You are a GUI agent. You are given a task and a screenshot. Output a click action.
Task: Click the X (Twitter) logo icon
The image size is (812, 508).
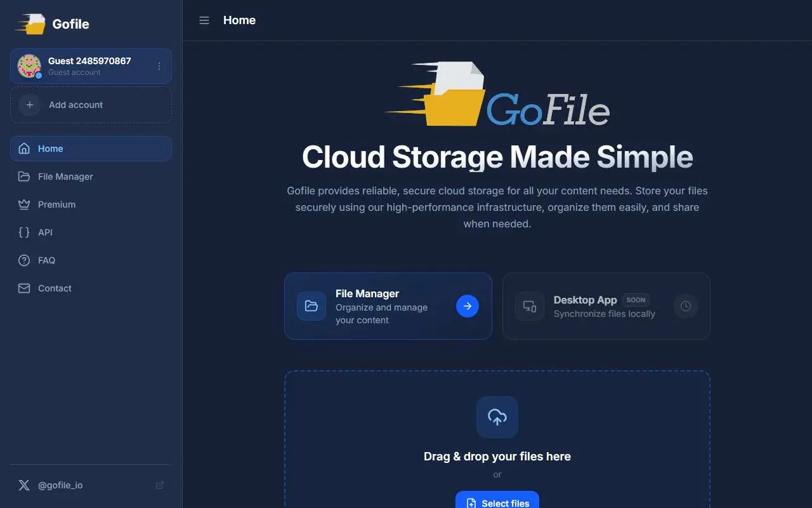[24, 485]
